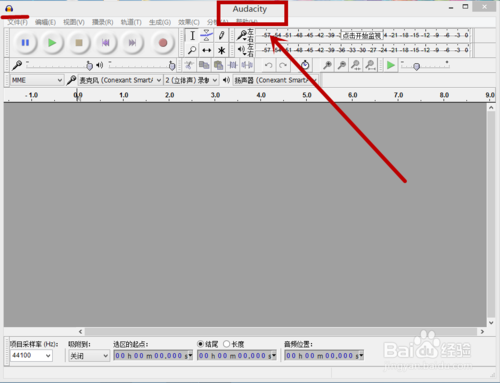Select the 长度 radio button

(x=227, y=344)
